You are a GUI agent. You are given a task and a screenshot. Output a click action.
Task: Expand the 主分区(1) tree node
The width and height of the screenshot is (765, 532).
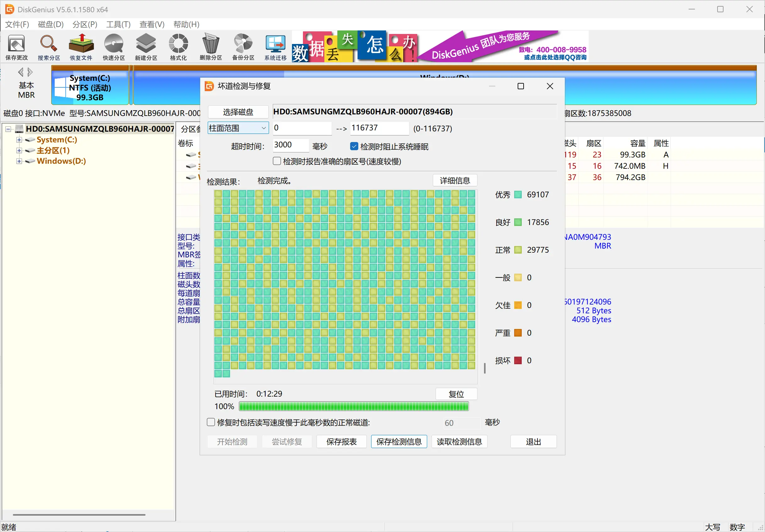[19, 150]
